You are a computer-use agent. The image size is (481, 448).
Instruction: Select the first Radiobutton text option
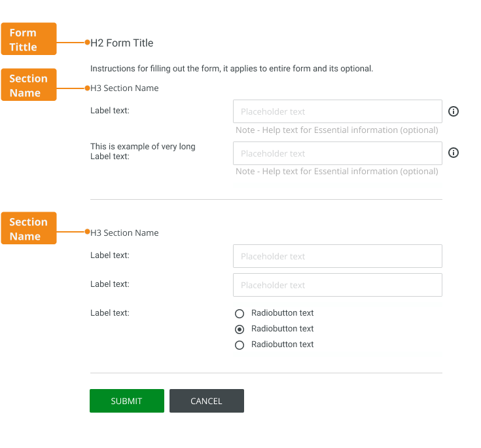(240, 314)
